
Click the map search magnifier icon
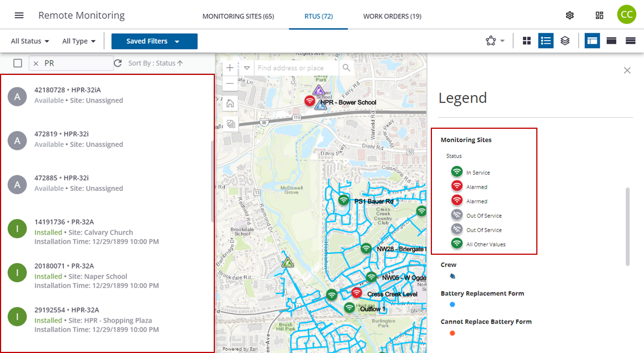tap(346, 68)
